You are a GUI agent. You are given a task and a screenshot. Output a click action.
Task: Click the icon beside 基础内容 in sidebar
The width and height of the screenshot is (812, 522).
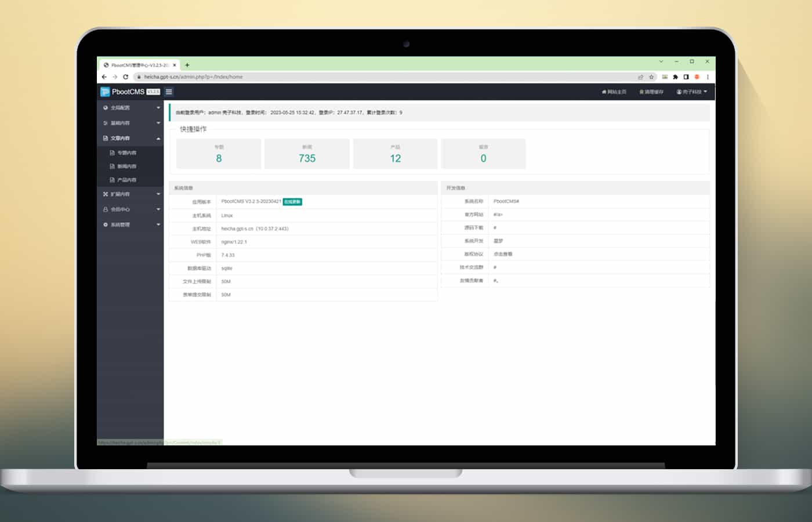click(106, 123)
